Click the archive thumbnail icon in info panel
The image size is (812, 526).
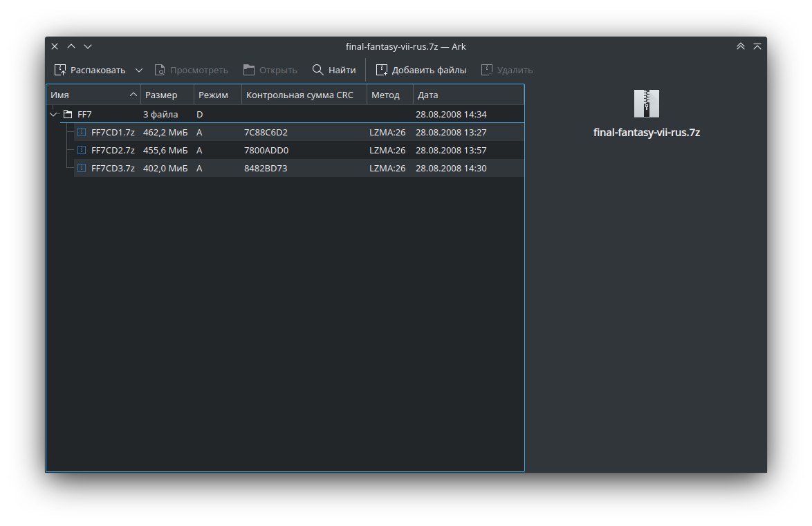[x=647, y=104]
